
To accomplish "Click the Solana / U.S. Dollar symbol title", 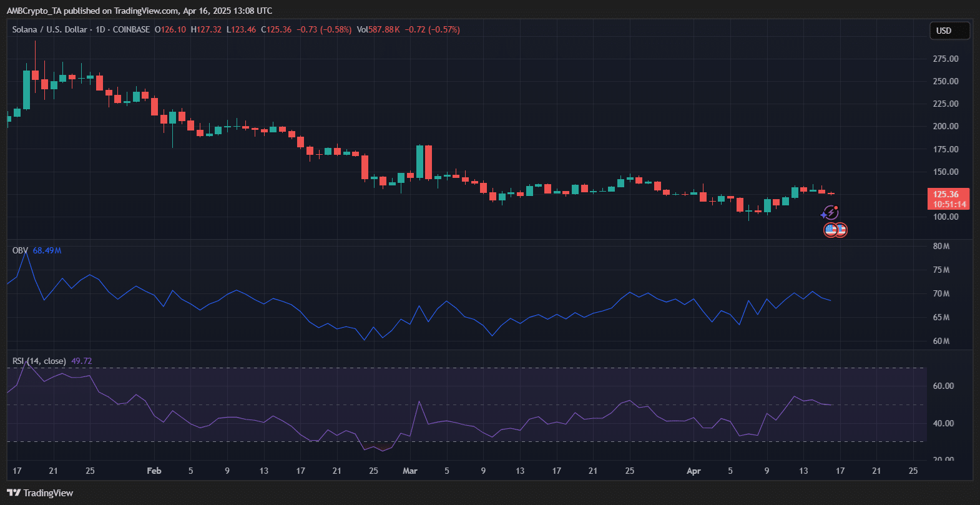I will [x=49, y=29].
